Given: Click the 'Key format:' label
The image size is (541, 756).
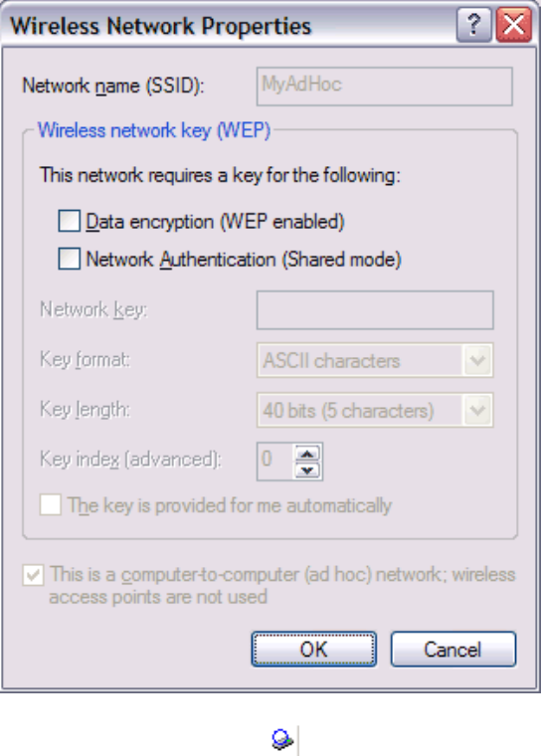Looking at the screenshot, I should coord(85,360).
